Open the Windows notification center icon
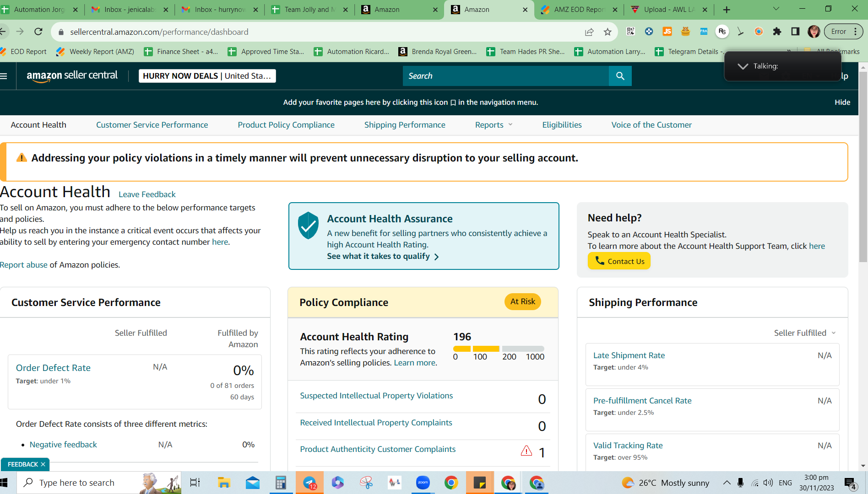Viewport: 868px width, 494px height. pyautogui.click(x=851, y=483)
